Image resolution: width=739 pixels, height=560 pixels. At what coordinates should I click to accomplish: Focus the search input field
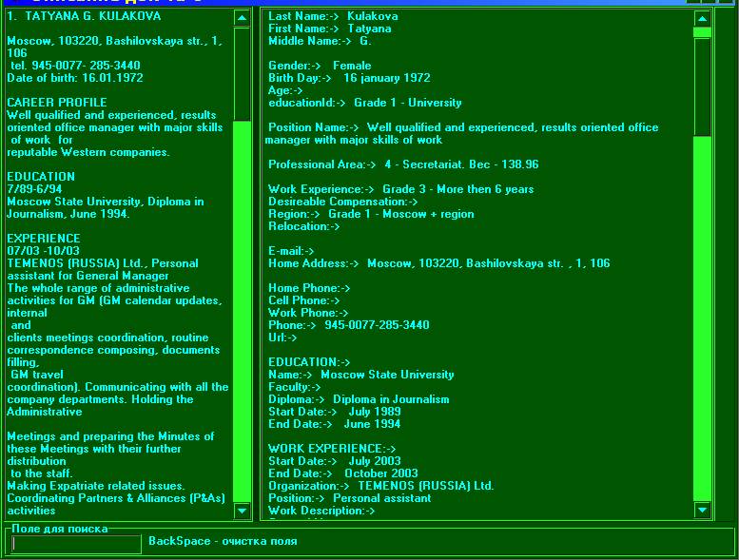click(x=76, y=544)
